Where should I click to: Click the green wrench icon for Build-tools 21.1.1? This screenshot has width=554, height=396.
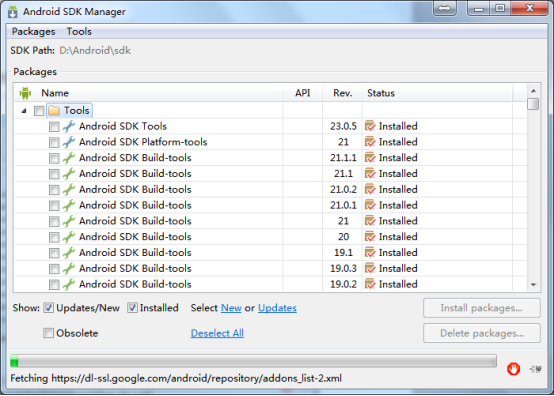tap(69, 158)
